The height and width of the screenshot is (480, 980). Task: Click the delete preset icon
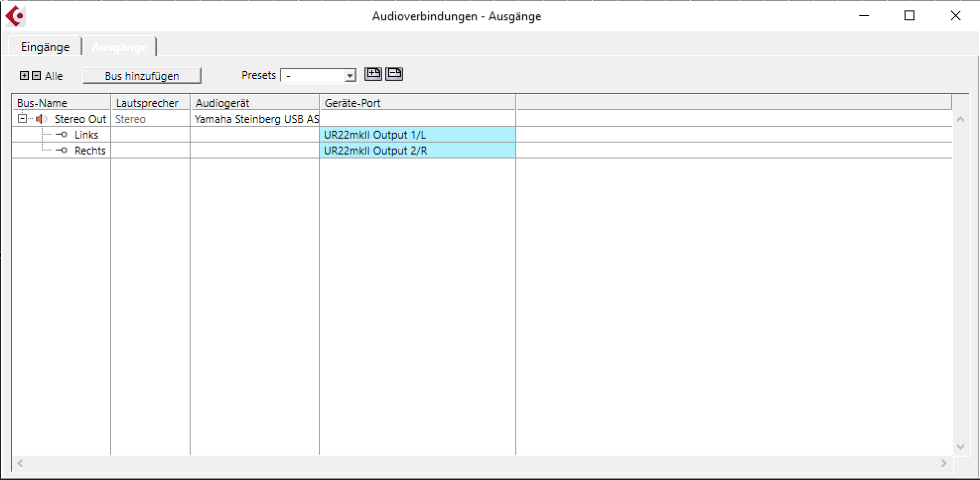click(x=394, y=74)
